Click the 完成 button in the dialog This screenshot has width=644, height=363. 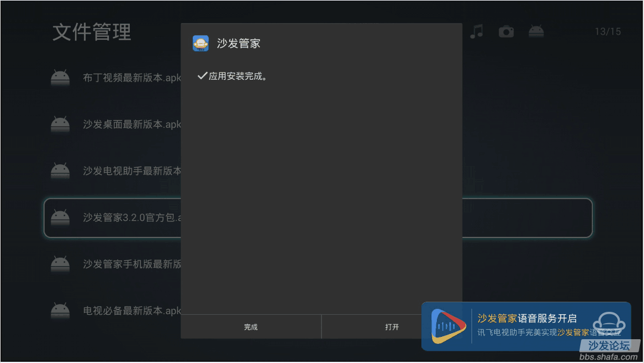point(251,327)
